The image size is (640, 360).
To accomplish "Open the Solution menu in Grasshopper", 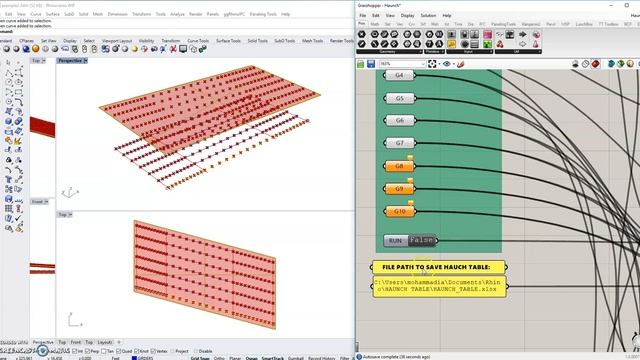I will [x=428, y=16].
